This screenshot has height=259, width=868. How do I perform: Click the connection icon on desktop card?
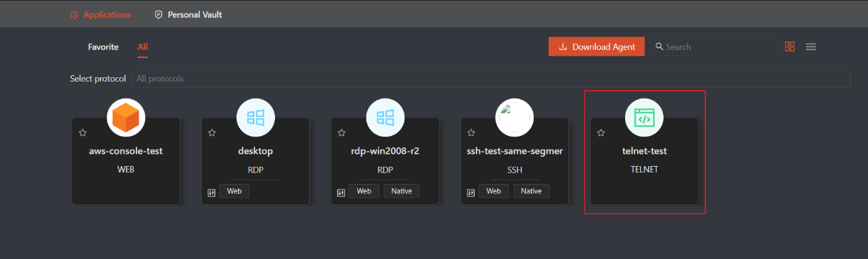tap(211, 192)
